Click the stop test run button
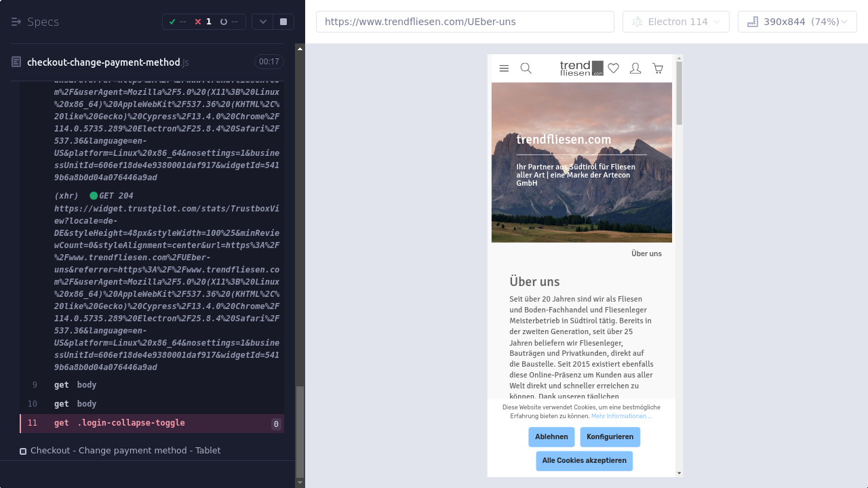 click(x=283, y=22)
